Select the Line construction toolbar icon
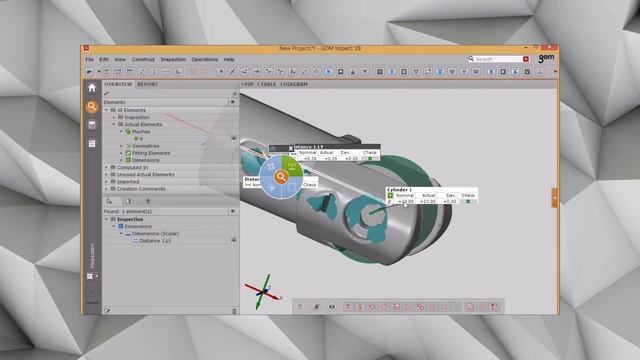The image size is (640, 360). click(232, 72)
